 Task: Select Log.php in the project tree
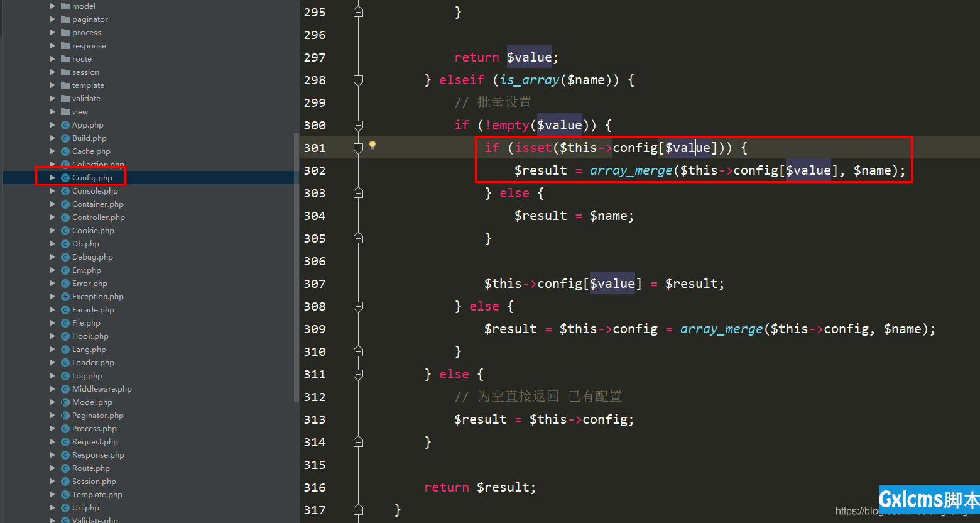click(87, 376)
